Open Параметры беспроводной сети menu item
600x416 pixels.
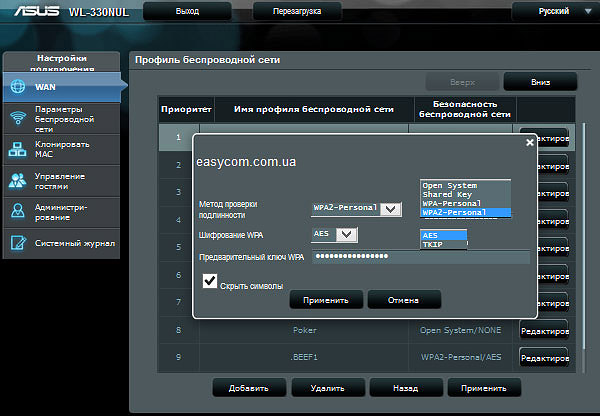pyautogui.click(x=61, y=118)
